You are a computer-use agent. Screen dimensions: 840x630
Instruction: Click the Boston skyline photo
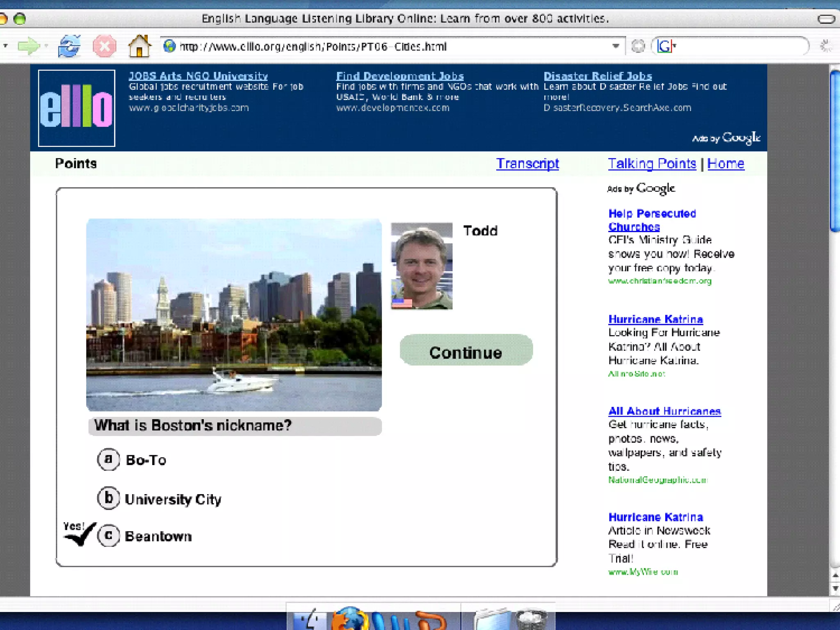pyautogui.click(x=234, y=315)
